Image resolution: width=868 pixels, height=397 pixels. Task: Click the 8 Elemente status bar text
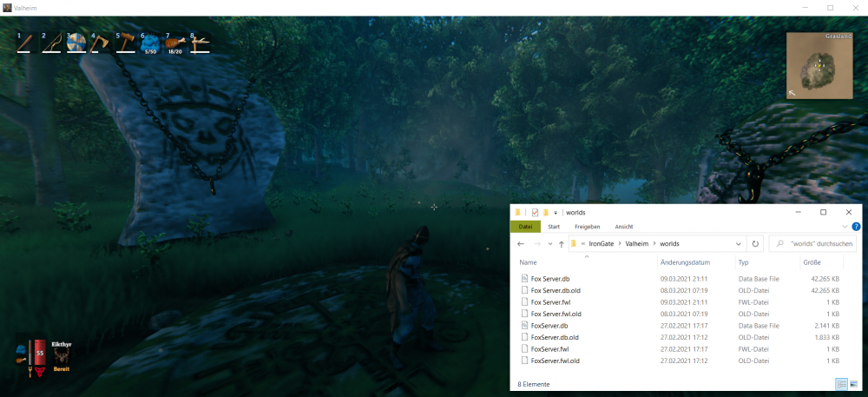[x=533, y=384]
